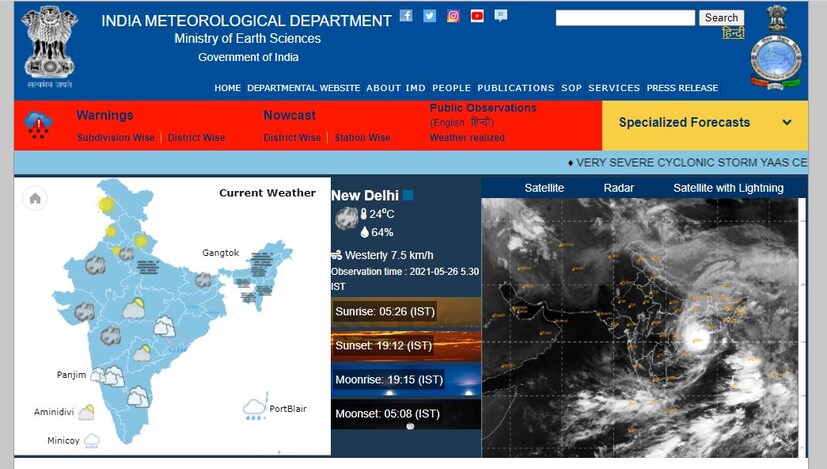Click the red rain cloud warning icon

click(38, 126)
